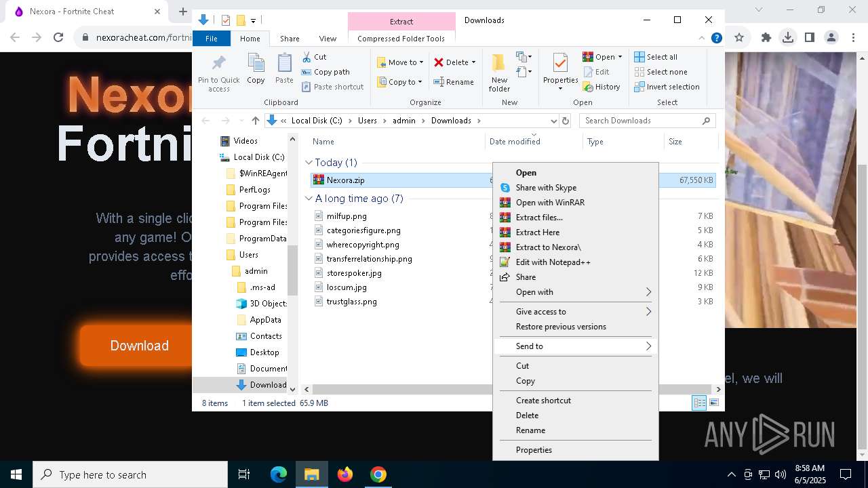Minimize the ribbon chevron
868x488 pixels.
702,38
